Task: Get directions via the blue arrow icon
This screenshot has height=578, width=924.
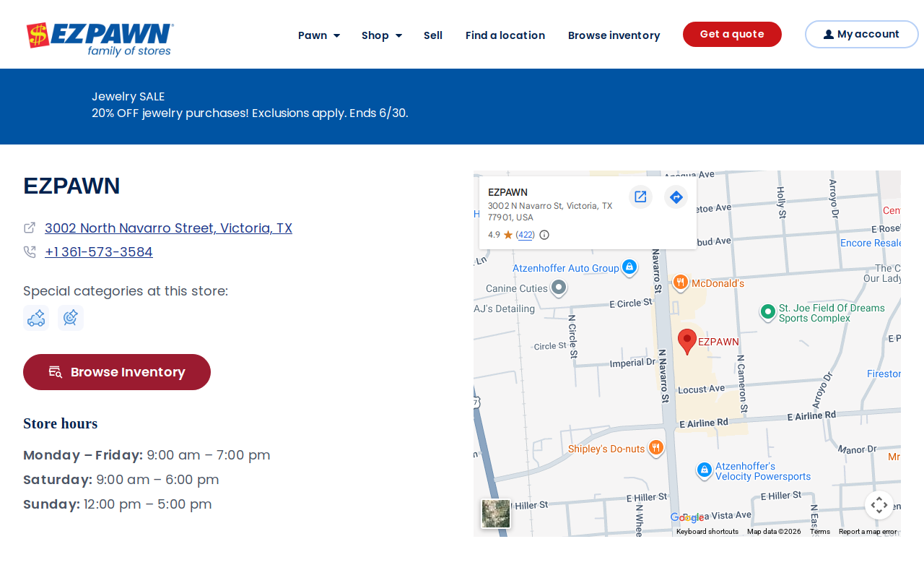Action: (676, 197)
